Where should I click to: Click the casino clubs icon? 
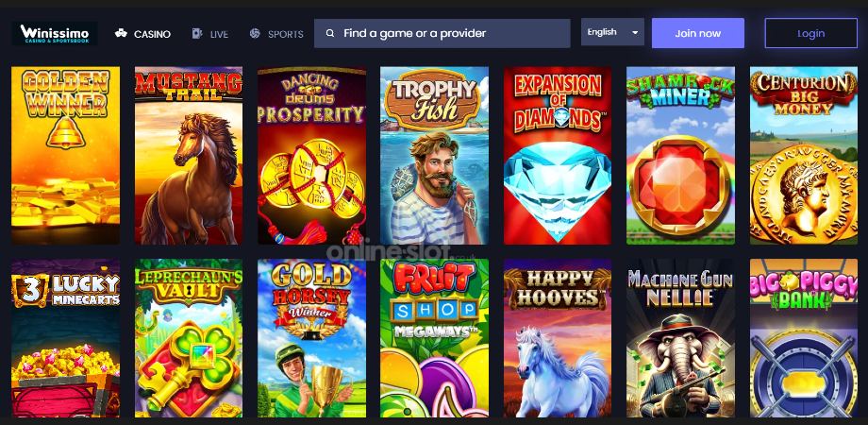(x=121, y=33)
